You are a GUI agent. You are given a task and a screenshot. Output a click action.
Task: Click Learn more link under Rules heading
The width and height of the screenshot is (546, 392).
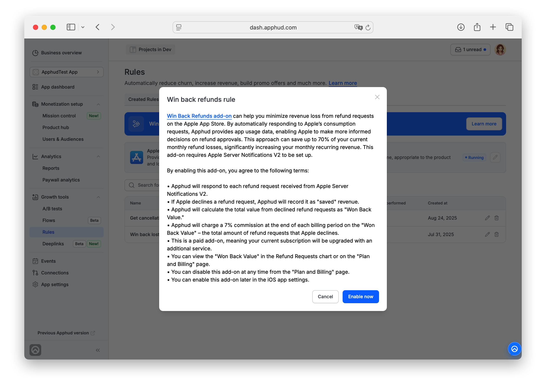[343, 83]
